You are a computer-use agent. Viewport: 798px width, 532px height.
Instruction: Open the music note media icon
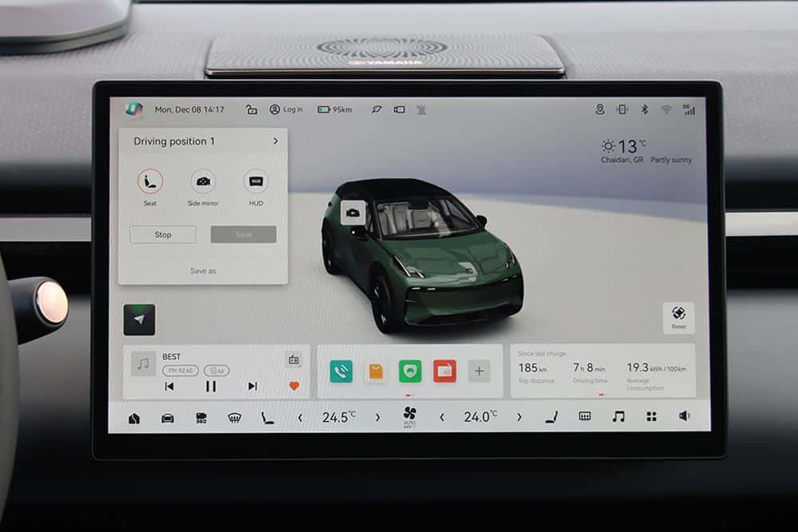[618, 416]
